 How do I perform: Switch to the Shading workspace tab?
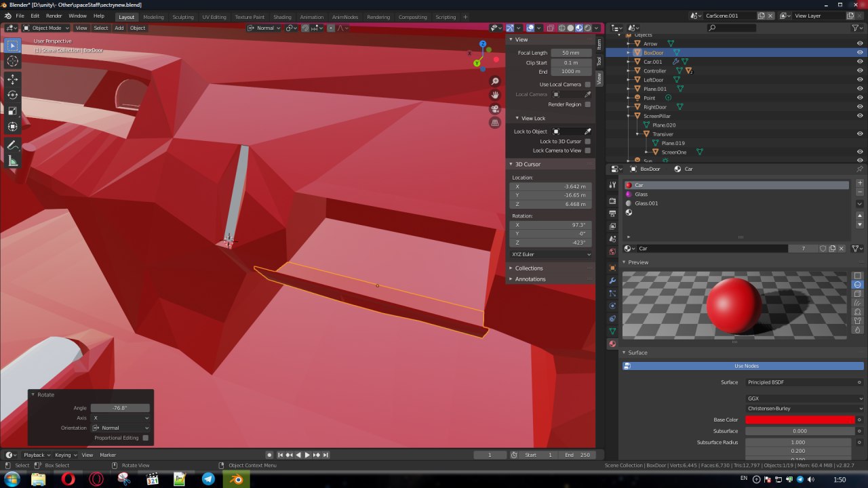[282, 17]
